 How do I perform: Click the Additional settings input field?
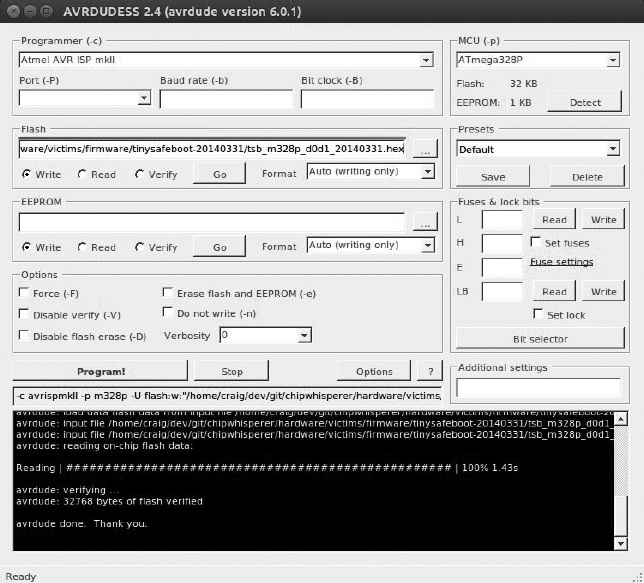click(x=538, y=388)
